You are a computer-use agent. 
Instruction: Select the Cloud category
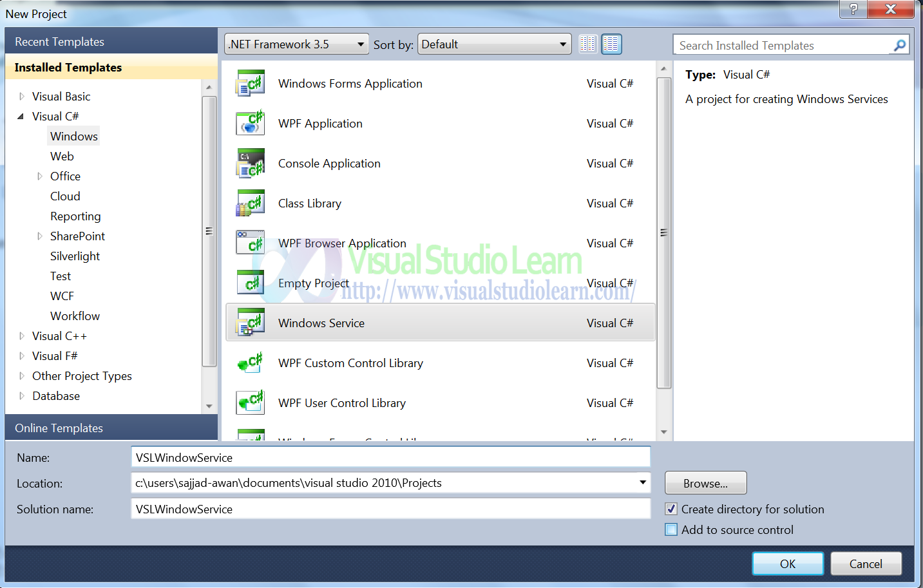[x=65, y=196]
